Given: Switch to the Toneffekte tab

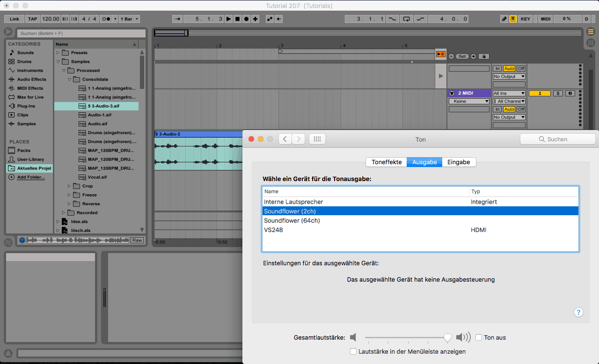Looking at the screenshot, I should [387, 162].
